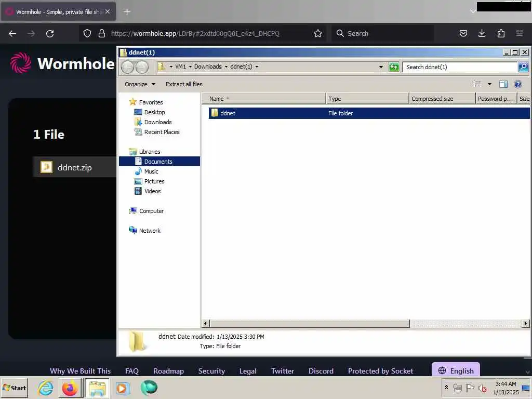Launch Internet Explorer from taskbar
This screenshot has width=532, height=399.
46,388
